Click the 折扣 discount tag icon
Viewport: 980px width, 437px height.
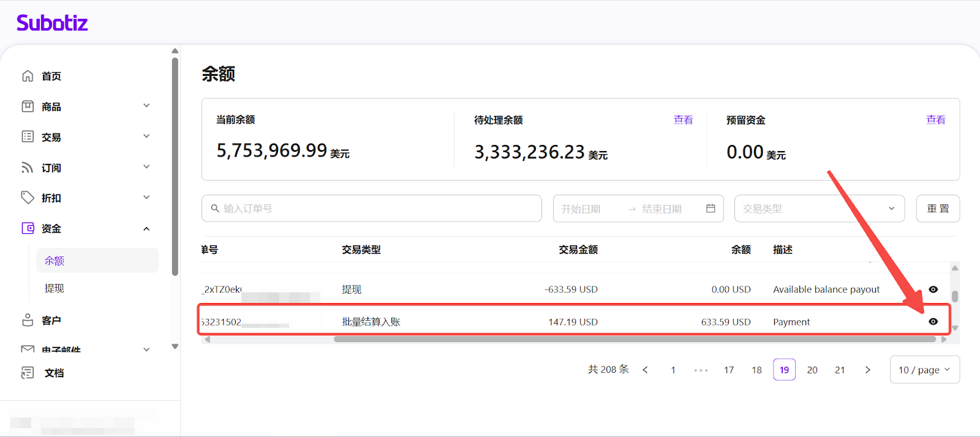tap(28, 198)
